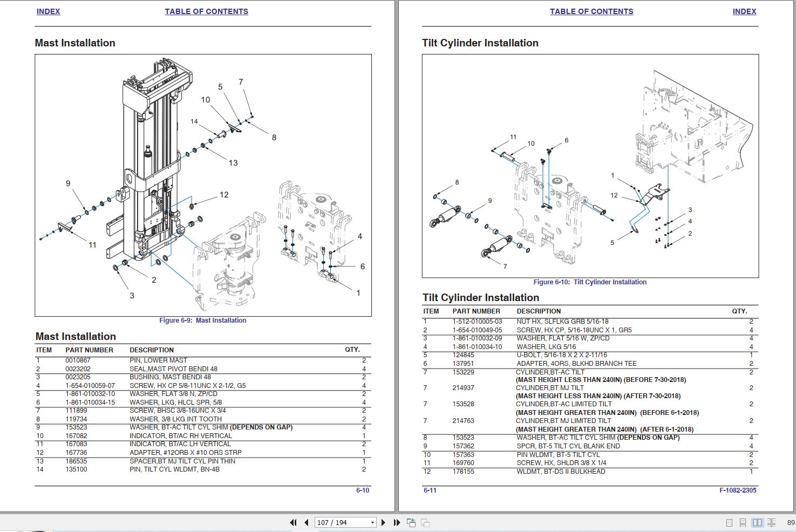Switch to single page layout
The height and width of the screenshot is (532, 796).
pos(729,522)
